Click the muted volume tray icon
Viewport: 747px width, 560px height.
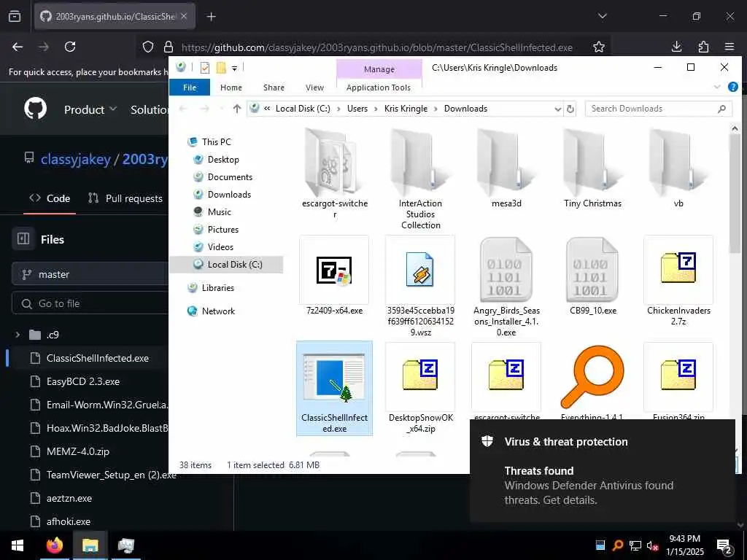click(651, 545)
